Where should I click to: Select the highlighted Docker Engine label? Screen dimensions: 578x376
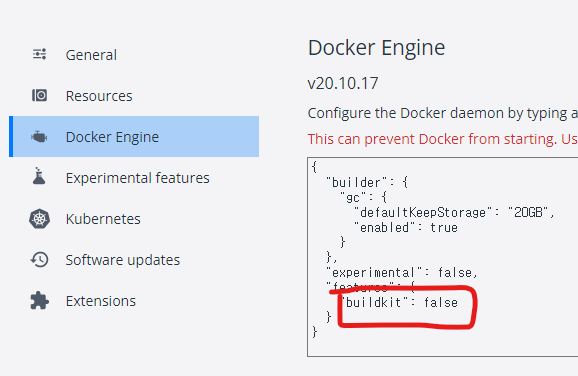pyautogui.click(x=112, y=137)
